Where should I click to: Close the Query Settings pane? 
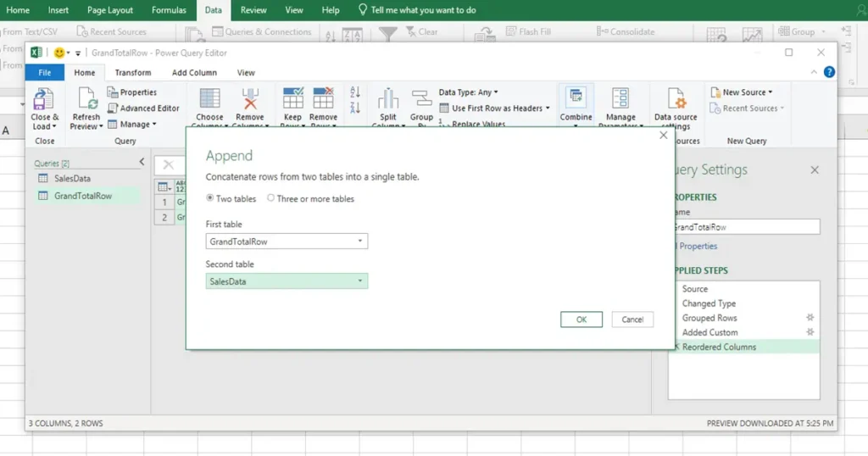pyautogui.click(x=815, y=170)
